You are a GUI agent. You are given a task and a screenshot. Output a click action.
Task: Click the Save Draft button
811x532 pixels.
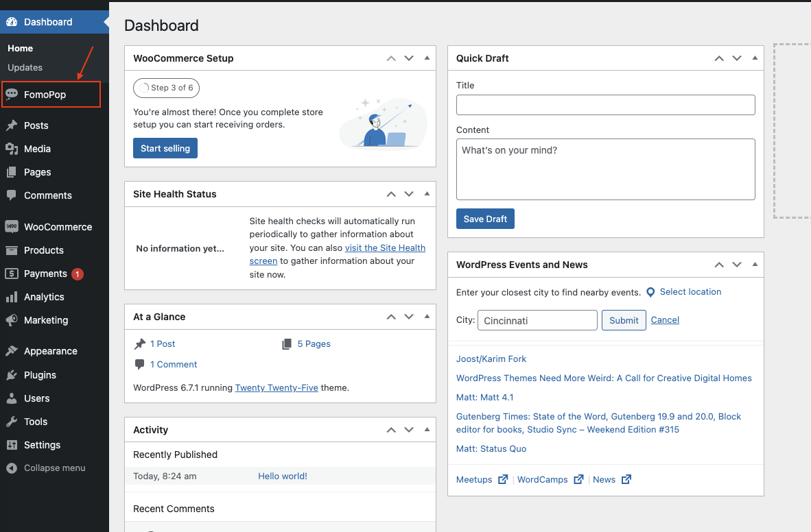(485, 219)
